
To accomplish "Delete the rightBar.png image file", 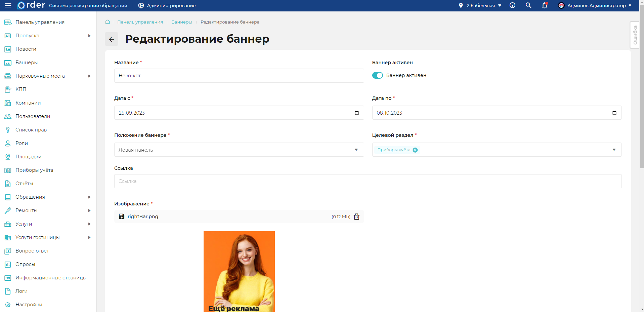I will click(356, 217).
